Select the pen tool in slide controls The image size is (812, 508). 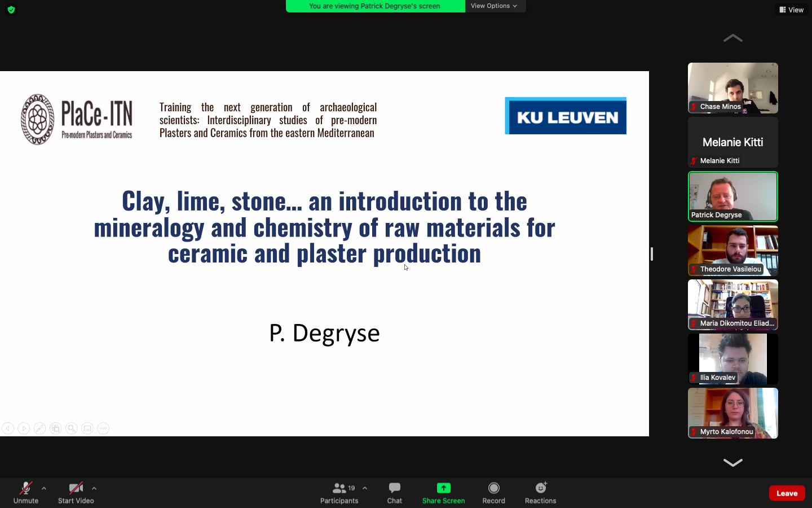tap(39, 428)
